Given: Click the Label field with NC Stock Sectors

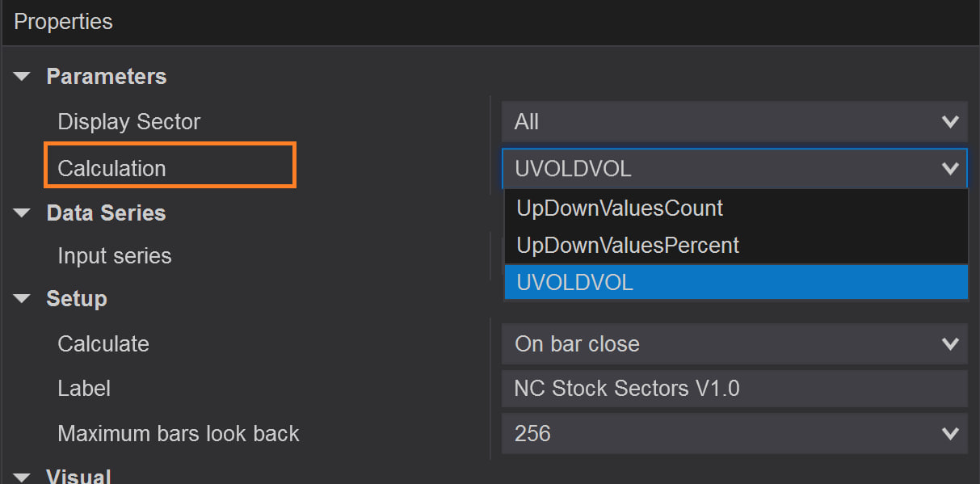Looking at the screenshot, I should [734, 389].
